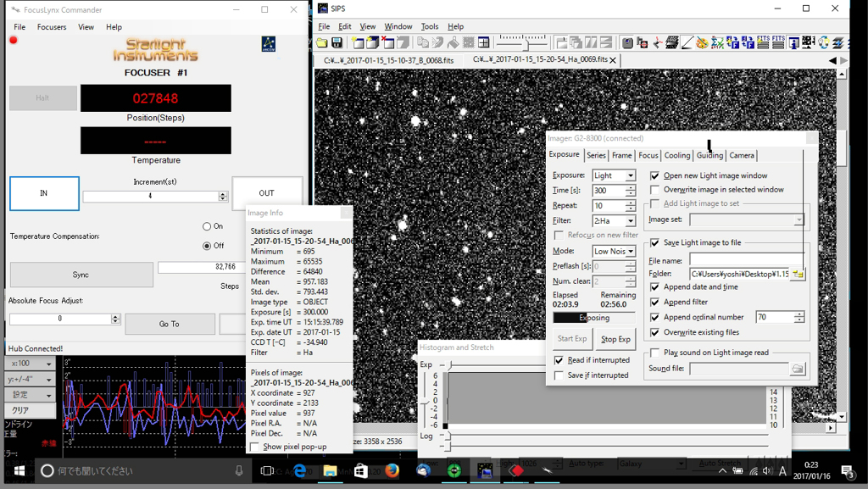This screenshot has width=868, height=489.
Task: Toggle Append date and time checkbox
Action: click(655, 287)
